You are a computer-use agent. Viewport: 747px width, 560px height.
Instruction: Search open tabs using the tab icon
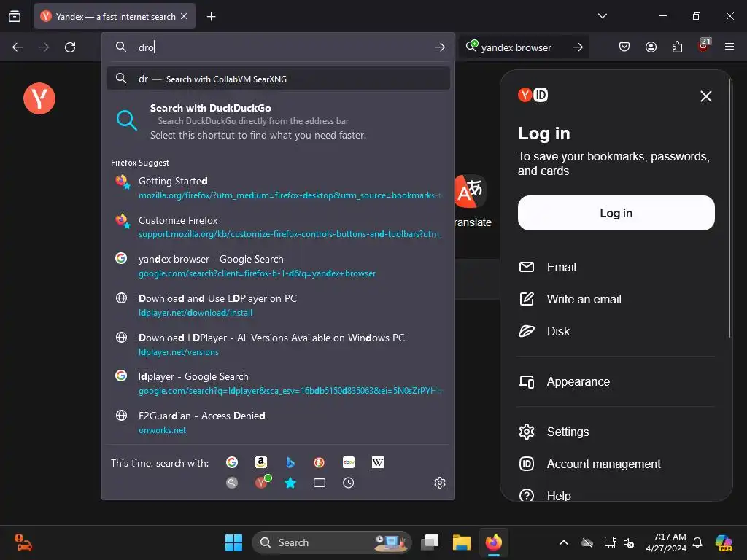coord(320,483)
